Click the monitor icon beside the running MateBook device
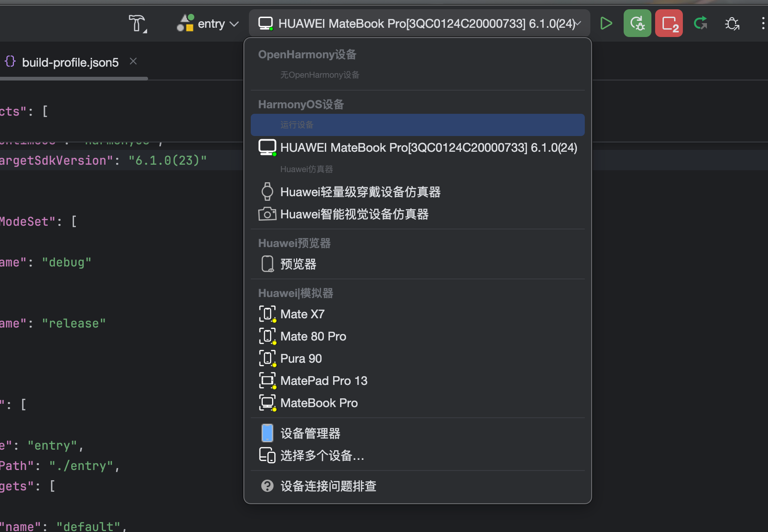 coord(267,147)
